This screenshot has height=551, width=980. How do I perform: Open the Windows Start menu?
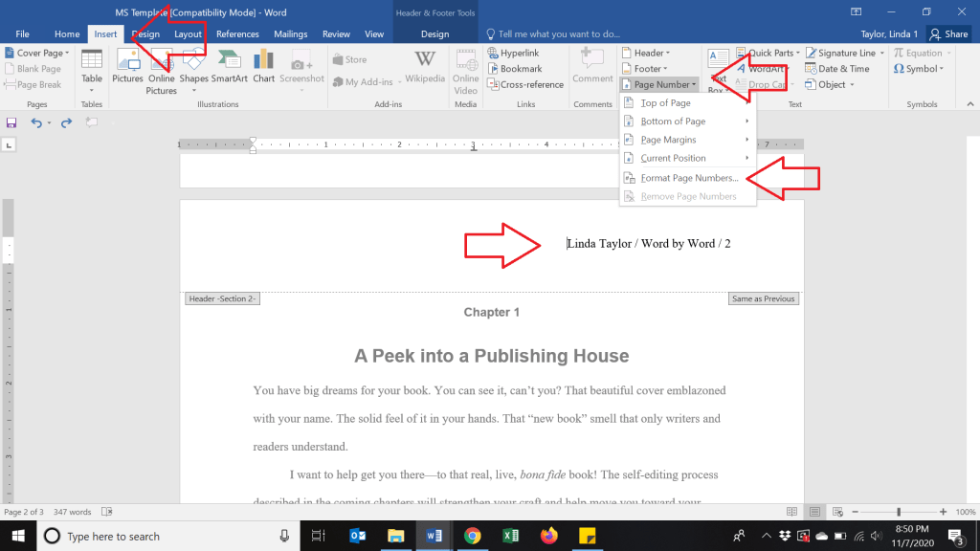tap(18, 536)
